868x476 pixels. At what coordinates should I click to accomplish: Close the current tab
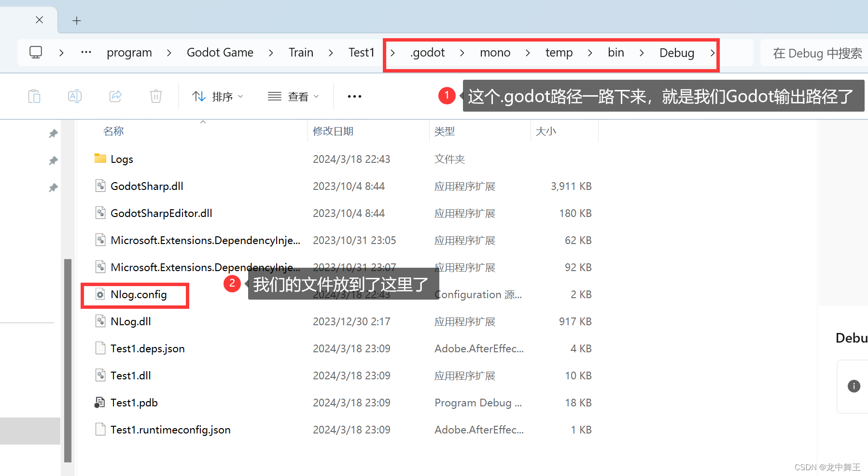[x=40, y=20]
